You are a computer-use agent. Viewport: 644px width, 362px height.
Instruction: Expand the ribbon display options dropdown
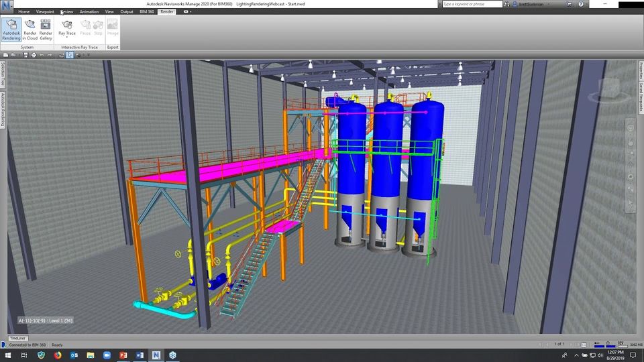[187, 11]
